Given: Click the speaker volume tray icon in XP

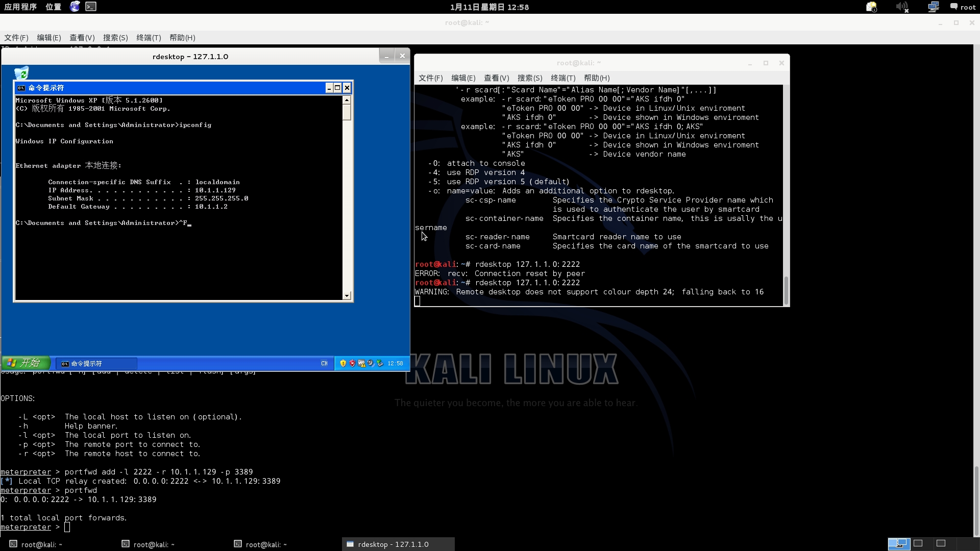Looking at the screenshot, I should click(371, 363).
